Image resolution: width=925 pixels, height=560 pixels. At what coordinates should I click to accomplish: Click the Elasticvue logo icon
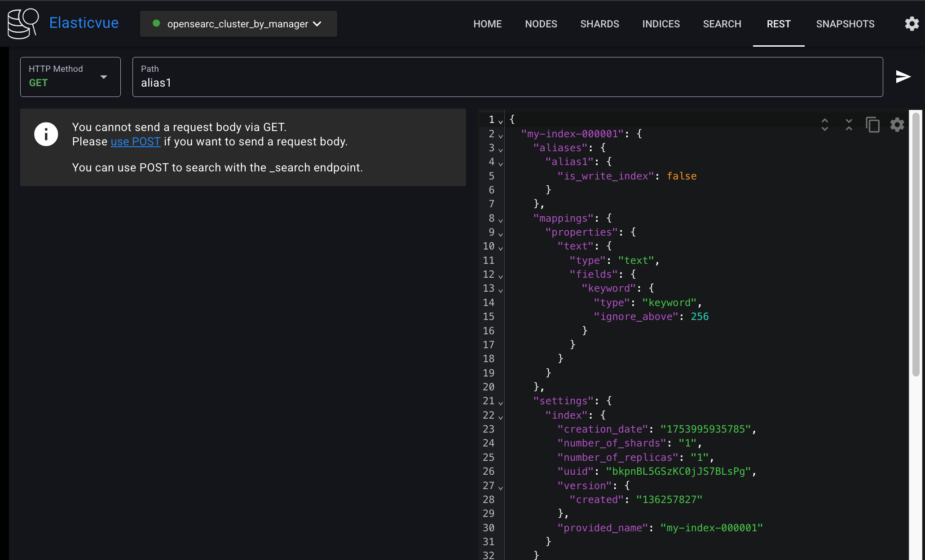23,23
